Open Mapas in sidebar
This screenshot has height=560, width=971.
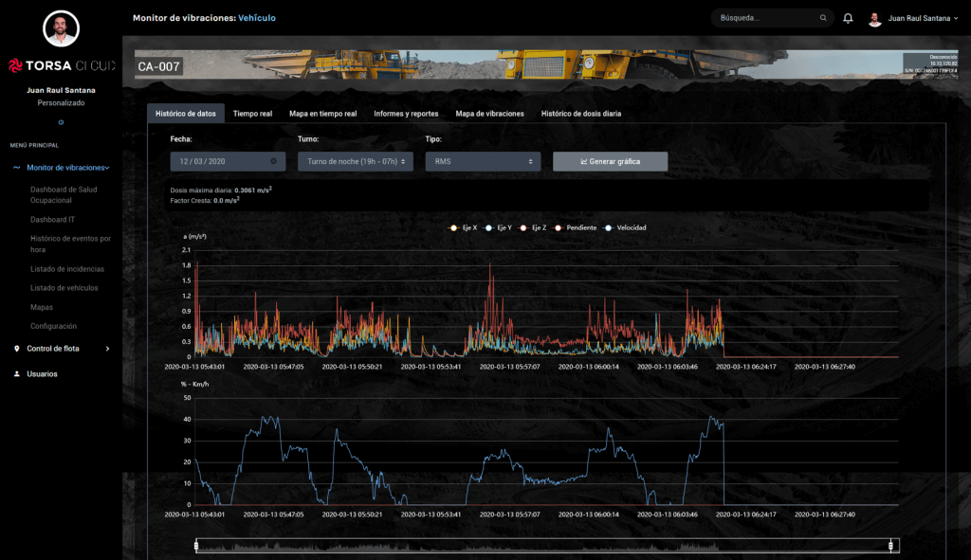(42, 307)
